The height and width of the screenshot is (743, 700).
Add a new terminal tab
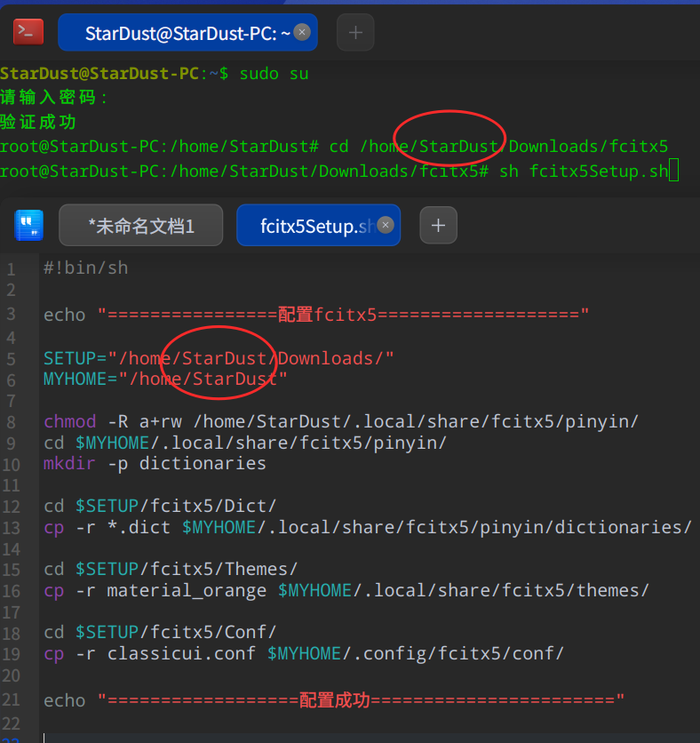[355, 33]
